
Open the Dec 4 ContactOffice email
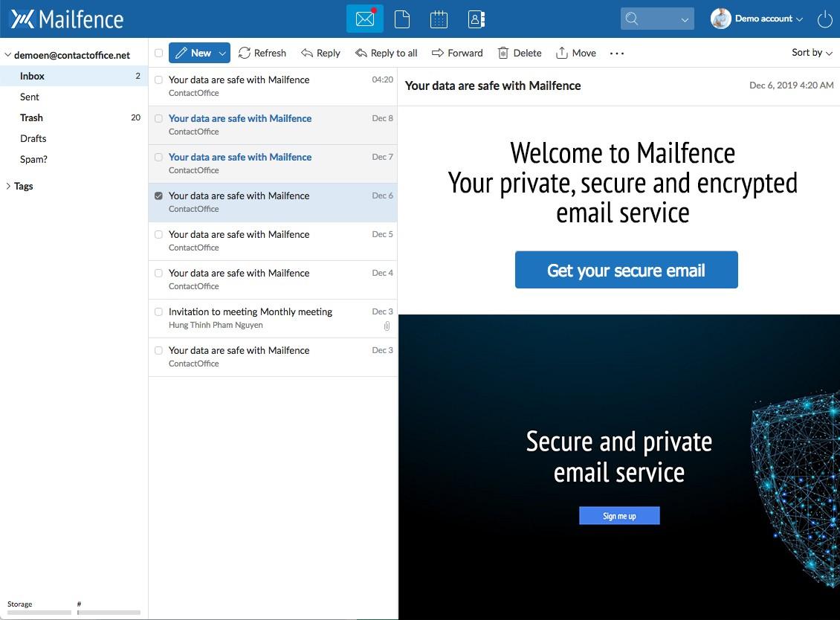point(273,280)
